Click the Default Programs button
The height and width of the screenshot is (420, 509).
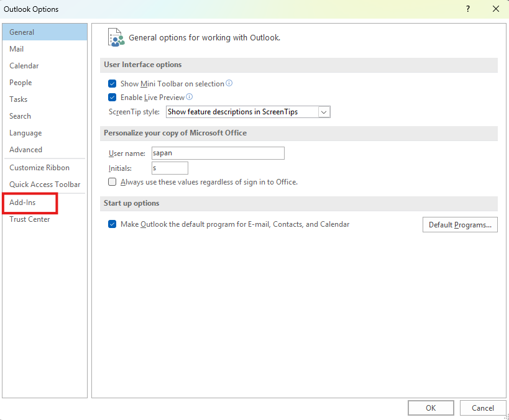point(459,225)
